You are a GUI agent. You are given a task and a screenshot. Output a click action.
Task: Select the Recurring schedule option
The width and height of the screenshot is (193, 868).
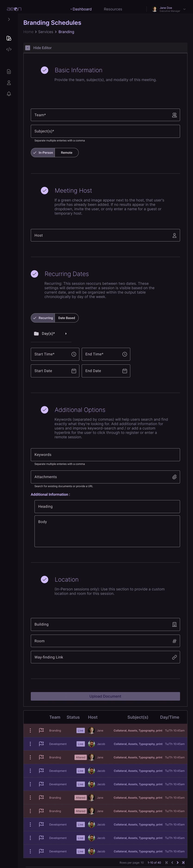(43, 318)
